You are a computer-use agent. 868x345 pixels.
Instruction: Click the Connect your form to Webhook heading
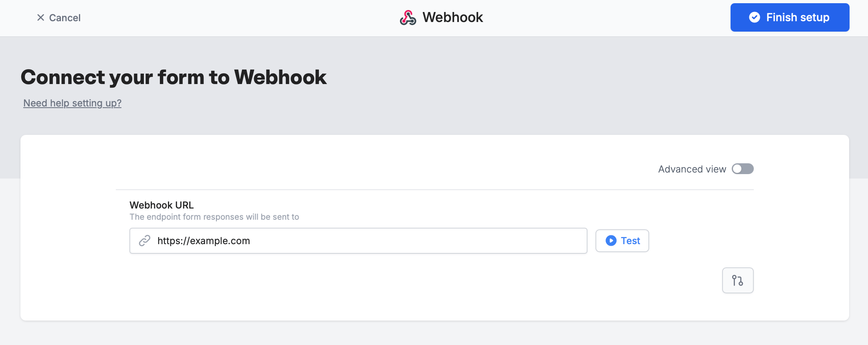click(x=174, y=77)
